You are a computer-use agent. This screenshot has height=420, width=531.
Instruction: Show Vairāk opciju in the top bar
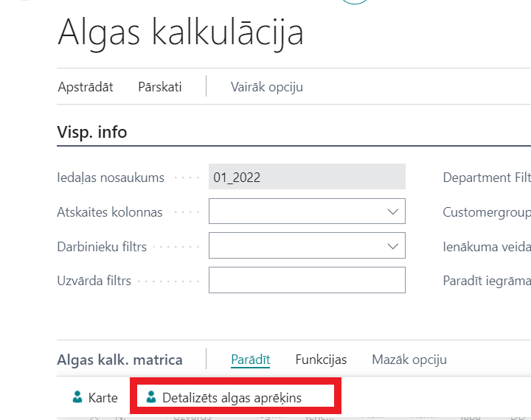[267, 87]
